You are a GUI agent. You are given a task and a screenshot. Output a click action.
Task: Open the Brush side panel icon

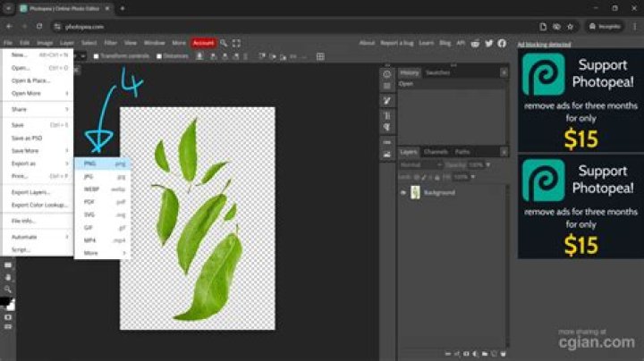(387, 100)
